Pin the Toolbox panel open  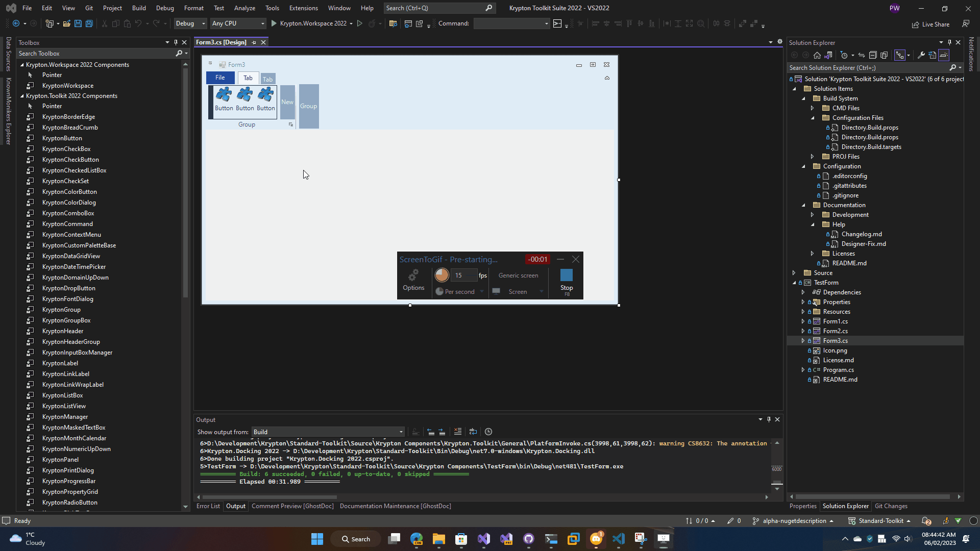[x=176, y=42]
